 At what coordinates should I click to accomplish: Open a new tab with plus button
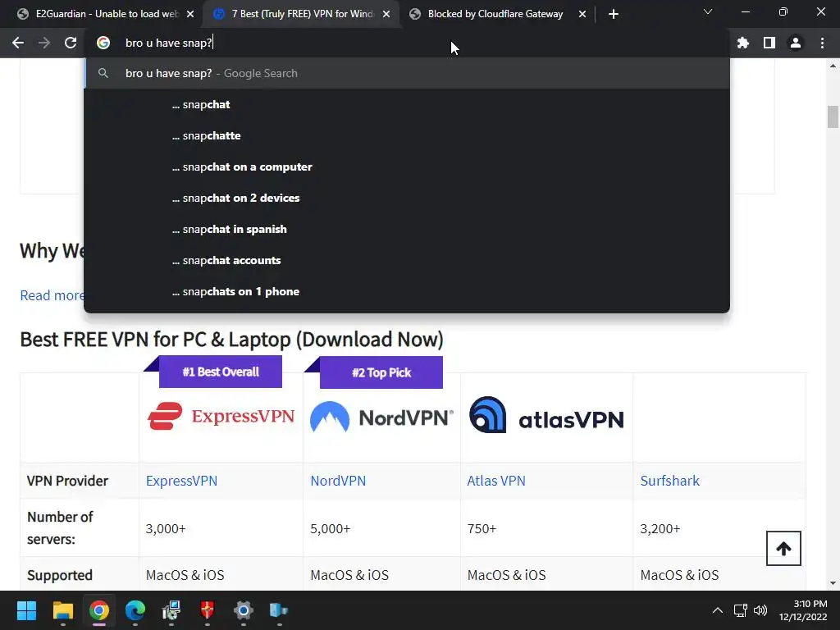pyautogui.click(x=614, y=14)
